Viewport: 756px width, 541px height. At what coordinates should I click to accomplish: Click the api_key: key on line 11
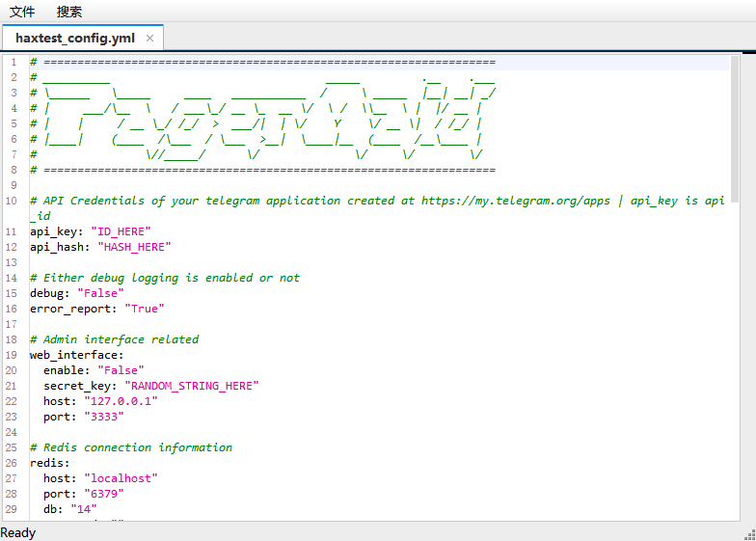(56, 231)
